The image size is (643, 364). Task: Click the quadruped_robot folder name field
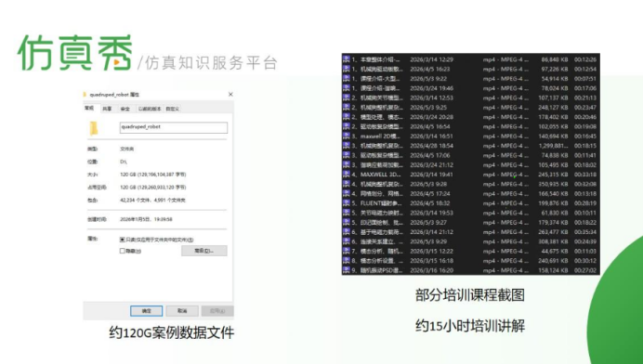point(174,127)
